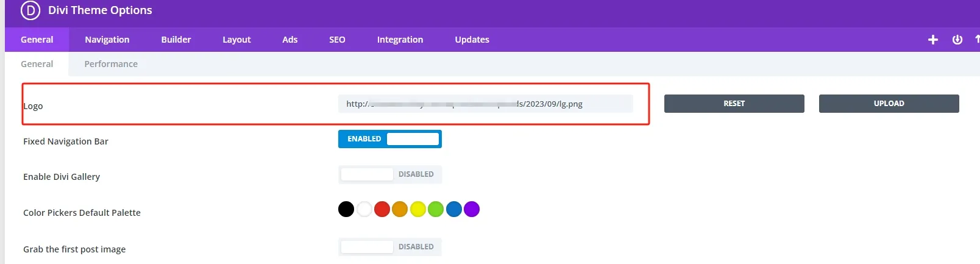Click the Logo setting label

(x=33, y=106)
